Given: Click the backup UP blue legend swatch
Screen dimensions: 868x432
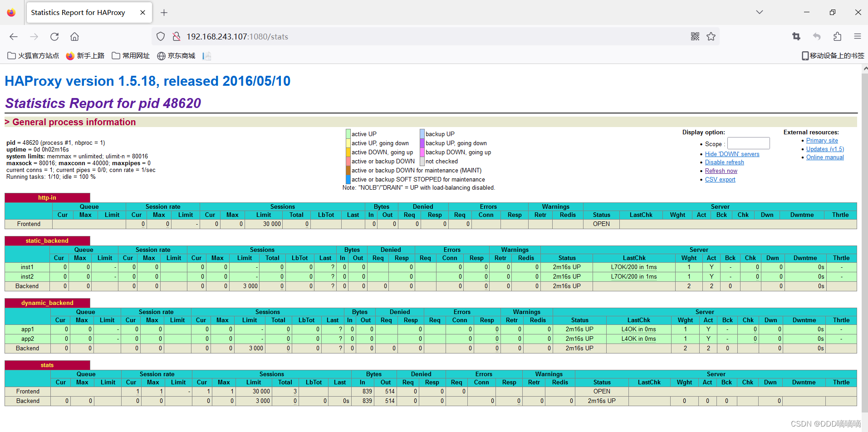Looking at the screenshot, I should coord(422,134).
